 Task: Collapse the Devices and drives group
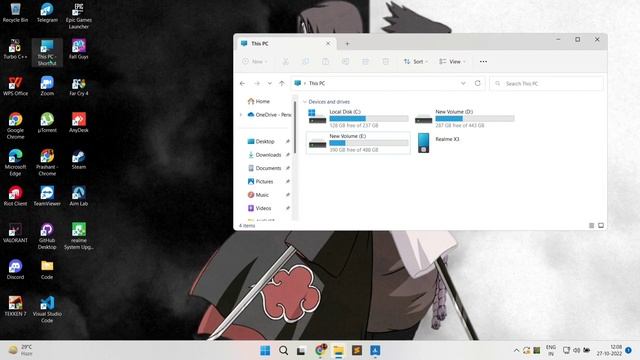[x=304, y=102]
